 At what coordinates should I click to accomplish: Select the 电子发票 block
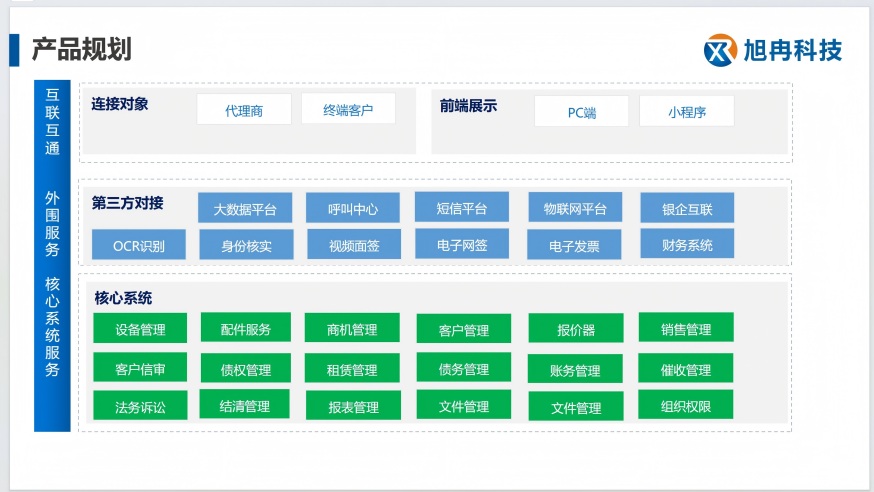pyautogui.click(x=574, y=245)
